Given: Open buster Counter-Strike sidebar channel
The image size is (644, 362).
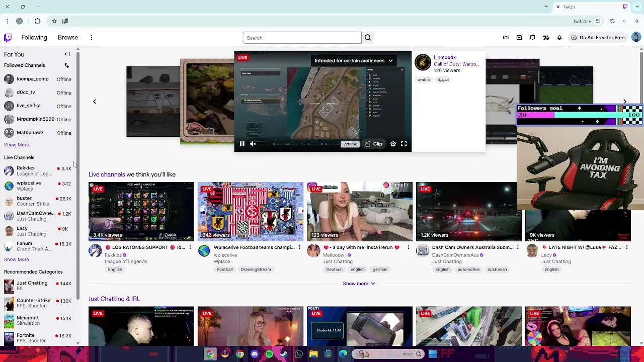Looking at the screenshot, I should 38,201.
